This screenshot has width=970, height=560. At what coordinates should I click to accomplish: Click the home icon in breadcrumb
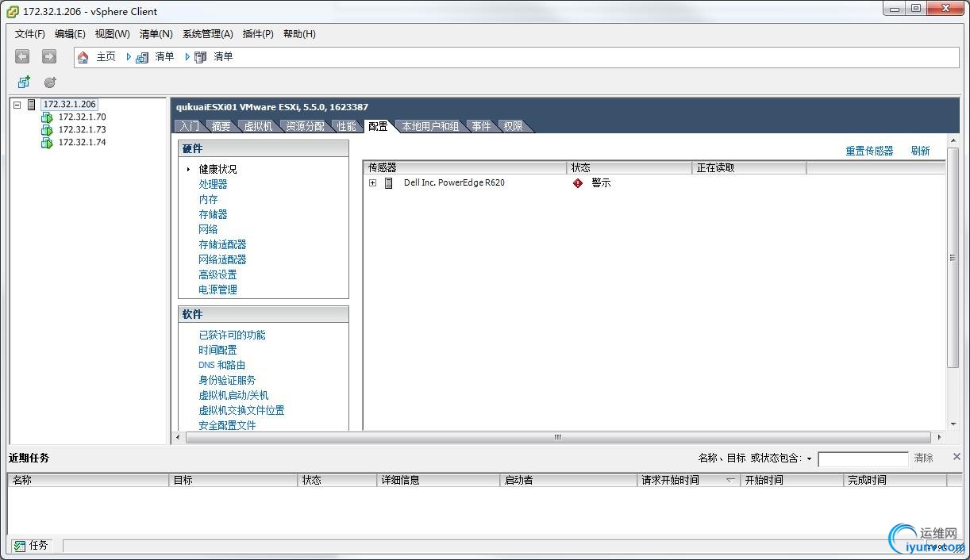[x=83, y=57]
